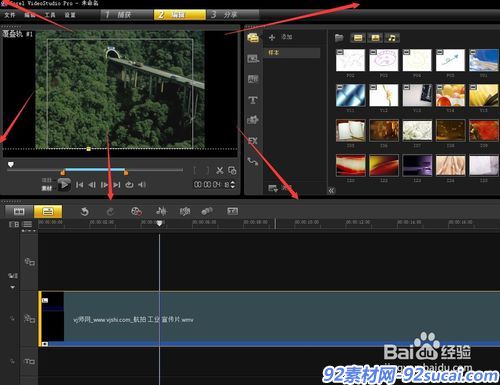Step to previous frame

click(x=92, y=185)
